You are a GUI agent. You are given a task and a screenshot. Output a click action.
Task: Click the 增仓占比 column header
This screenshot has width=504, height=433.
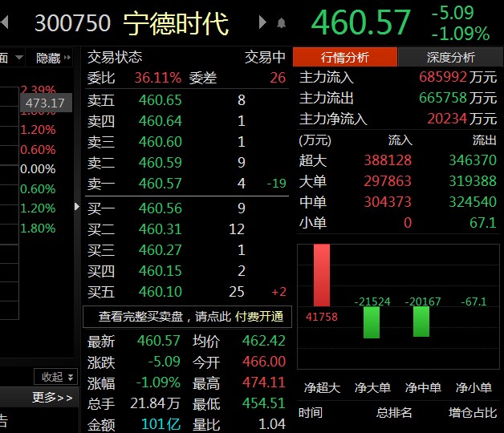[472, 413]
